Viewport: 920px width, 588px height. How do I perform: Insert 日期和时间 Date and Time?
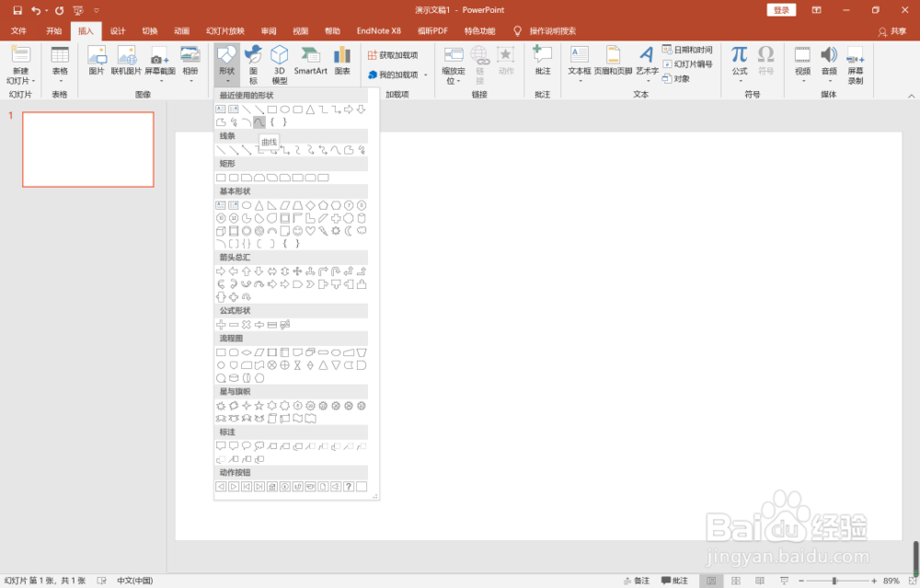(x=687, y=50)
